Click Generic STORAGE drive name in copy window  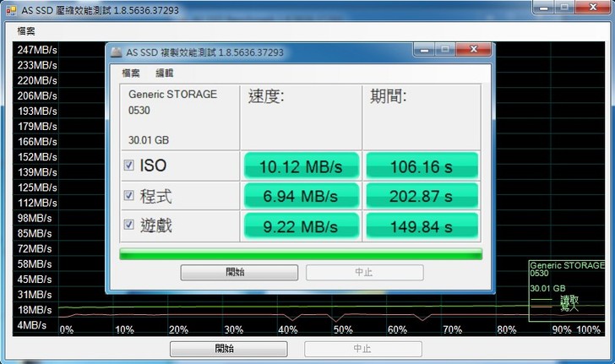click(x=172, y=94)
